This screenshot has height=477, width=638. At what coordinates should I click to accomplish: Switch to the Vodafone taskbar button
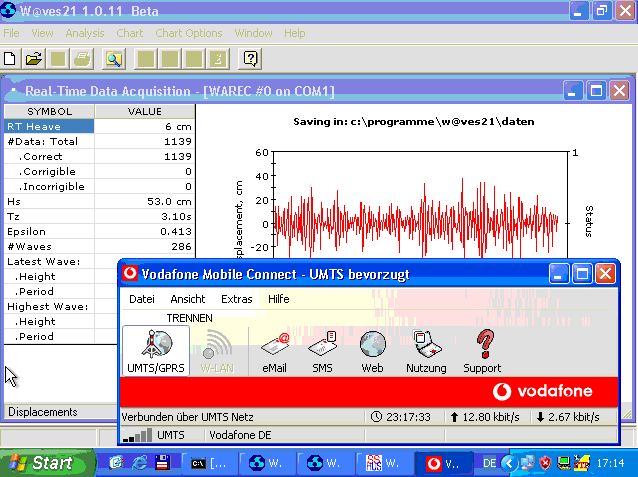click(444, 463)
